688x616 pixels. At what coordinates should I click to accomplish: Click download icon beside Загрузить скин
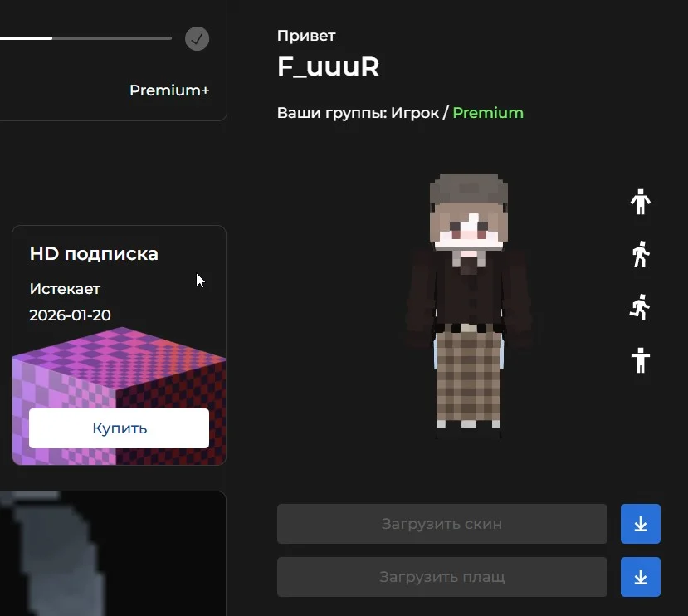(640, 524)
